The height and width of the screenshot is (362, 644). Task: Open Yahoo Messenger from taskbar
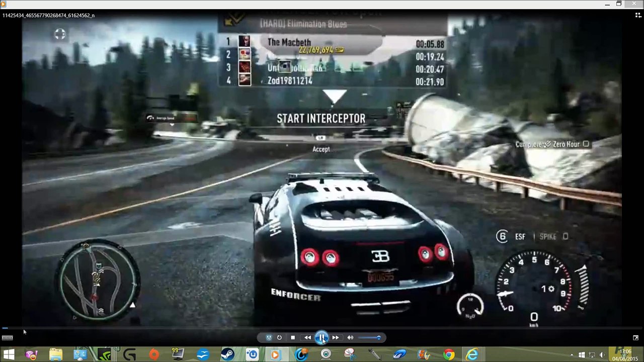coord(31,355)
